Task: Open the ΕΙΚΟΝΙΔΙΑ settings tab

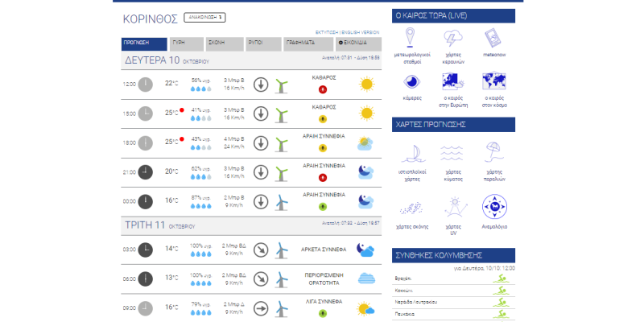Action: (x=353, y=43)
